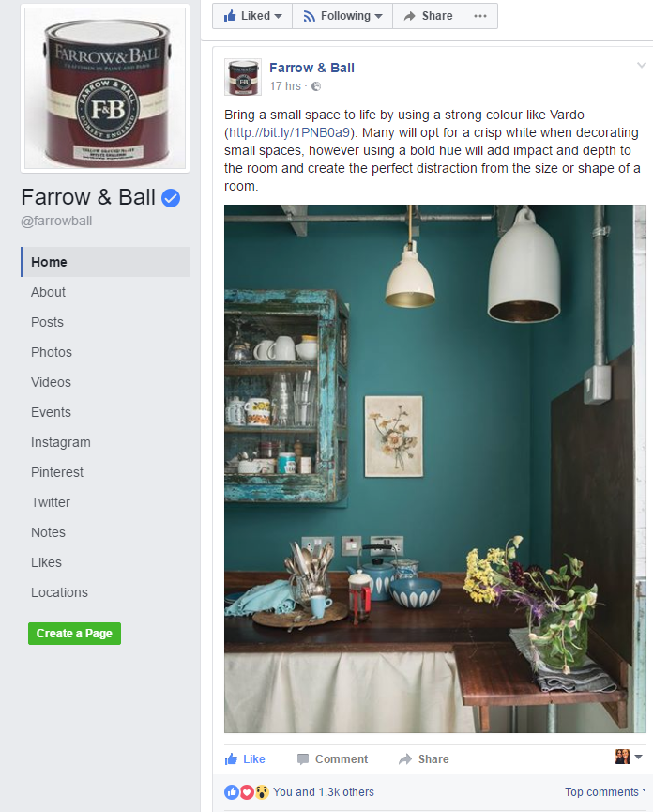The height and width of the screenshot is (812, 653).
Task: Click the Comment speech bubble icon
Action: (x=303, y=759)
